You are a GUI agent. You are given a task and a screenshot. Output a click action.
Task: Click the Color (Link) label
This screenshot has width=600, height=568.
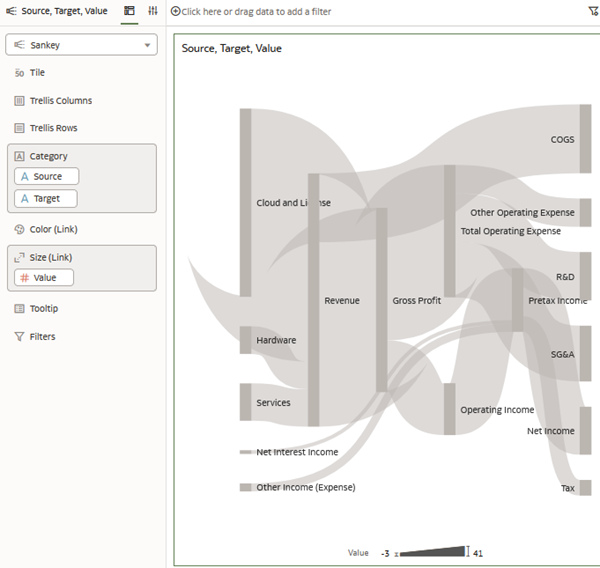coord(54,229)
